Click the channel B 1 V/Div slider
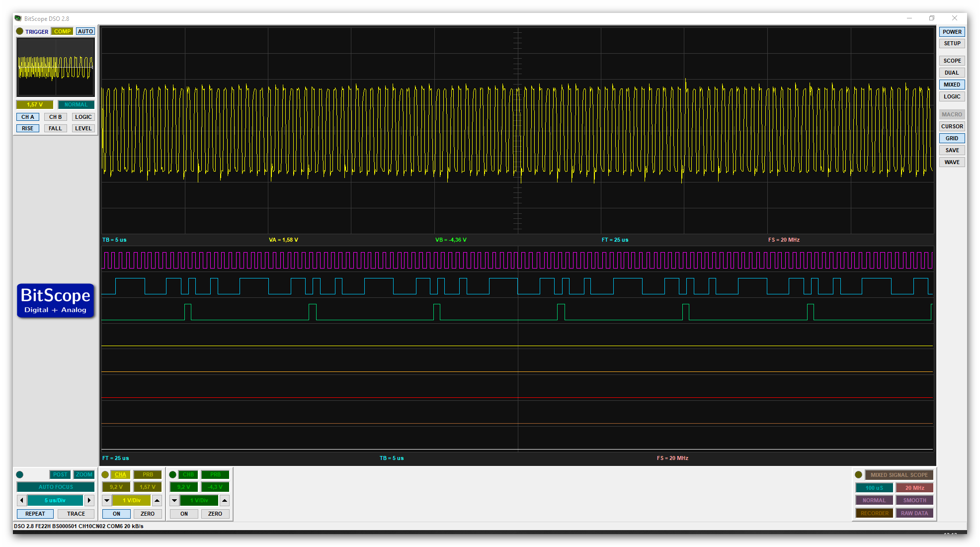 (x=199, y=500)
